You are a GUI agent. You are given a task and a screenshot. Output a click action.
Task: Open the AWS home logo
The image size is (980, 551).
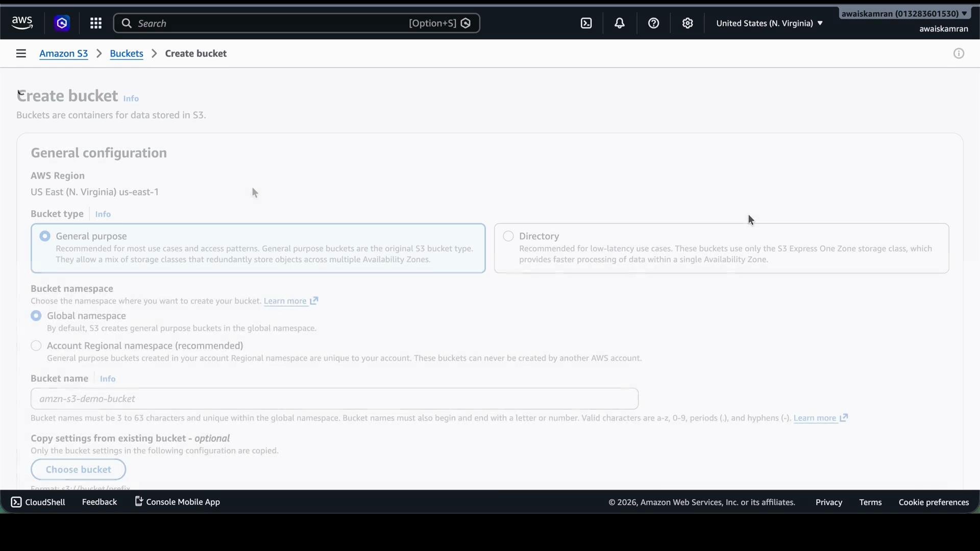point(22,23)
